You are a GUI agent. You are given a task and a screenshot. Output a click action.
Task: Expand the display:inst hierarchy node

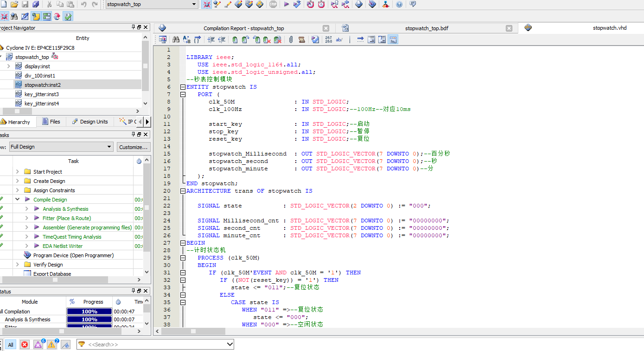point(8,66)
